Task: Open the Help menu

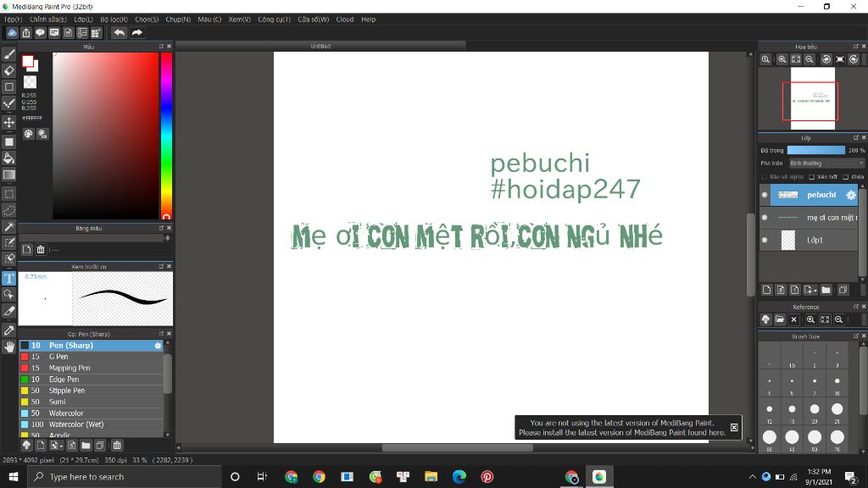Action: [369, 19]
